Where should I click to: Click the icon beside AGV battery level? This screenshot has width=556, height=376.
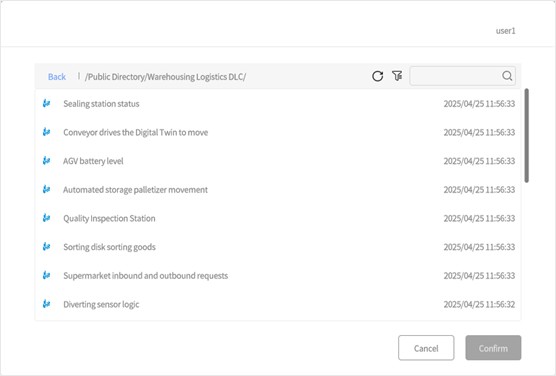tap(46, 161)
